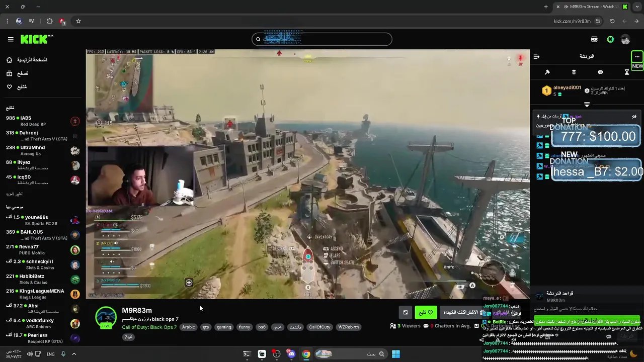
Task: Collapse the chat panel with arrow icon
Action: click(536, 57)
